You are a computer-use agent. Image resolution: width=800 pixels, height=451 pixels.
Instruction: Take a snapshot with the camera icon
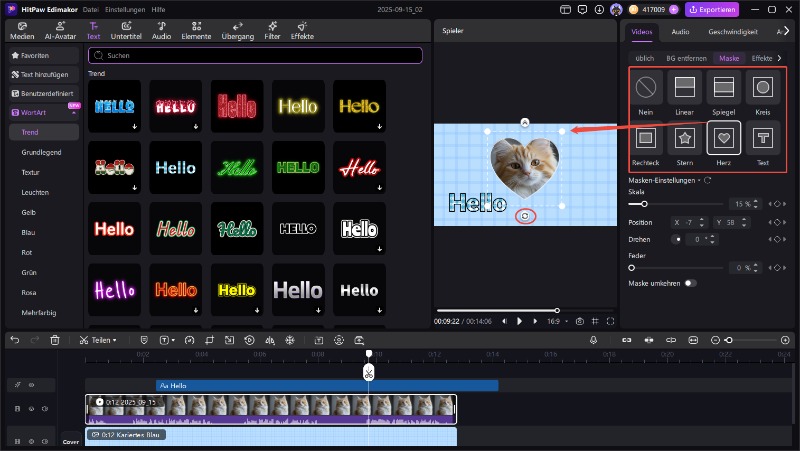point(579,321)
